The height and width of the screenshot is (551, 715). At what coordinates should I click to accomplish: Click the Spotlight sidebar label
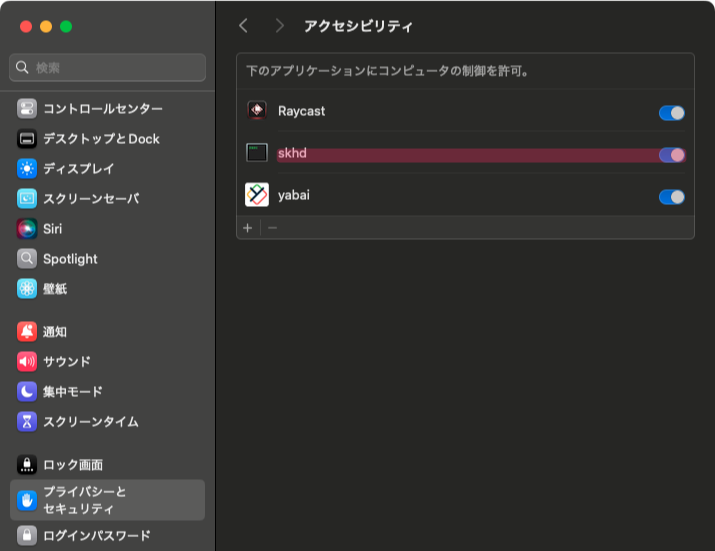pyautogui.click(x=70, y=259)
